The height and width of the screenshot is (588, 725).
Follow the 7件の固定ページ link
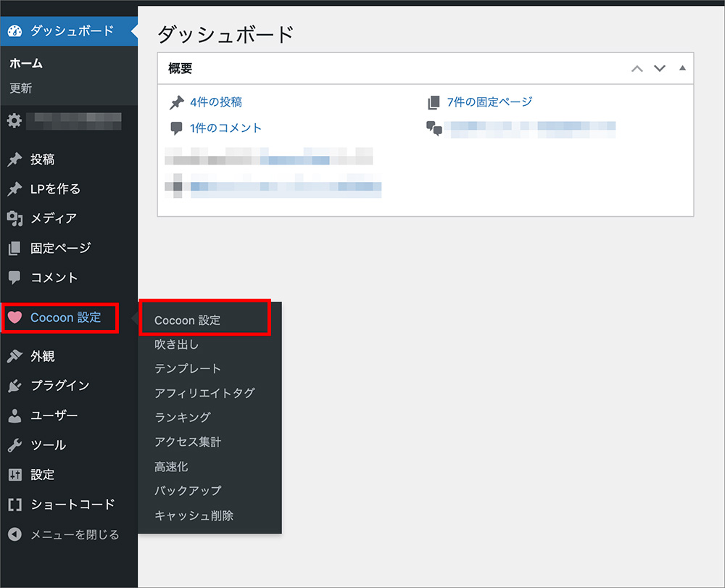coord(489,102)
